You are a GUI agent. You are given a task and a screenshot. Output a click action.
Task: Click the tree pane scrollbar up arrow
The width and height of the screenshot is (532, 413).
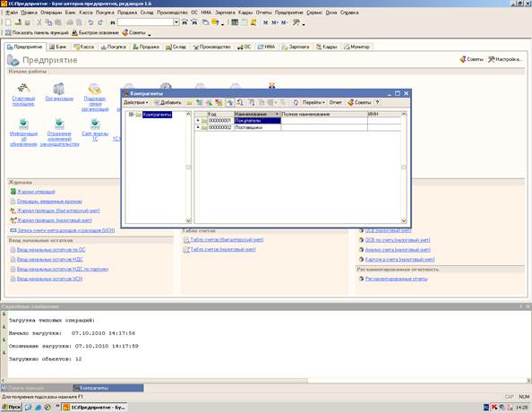click(x=189, y=114)
